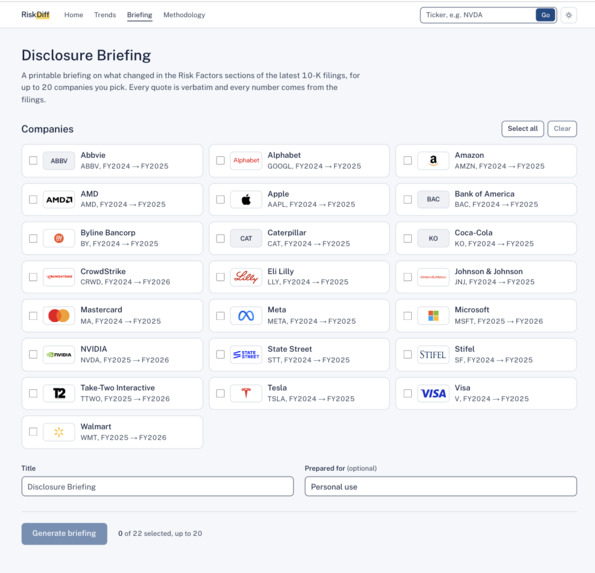This screenshot has height=573, width=595.
Task: Click the Take-Two T2 logo
Action: [59, 394]
